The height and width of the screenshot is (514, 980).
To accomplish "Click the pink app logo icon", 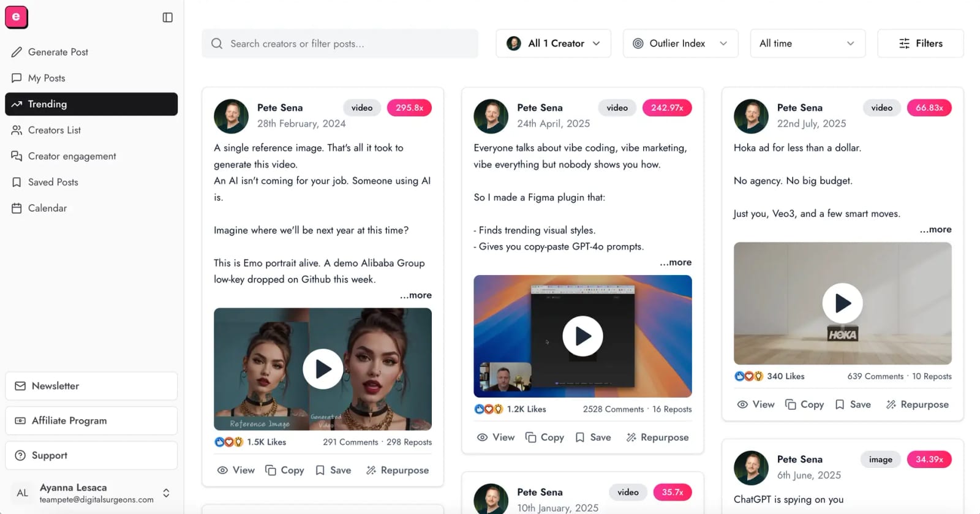I will [x=17, y=17].
